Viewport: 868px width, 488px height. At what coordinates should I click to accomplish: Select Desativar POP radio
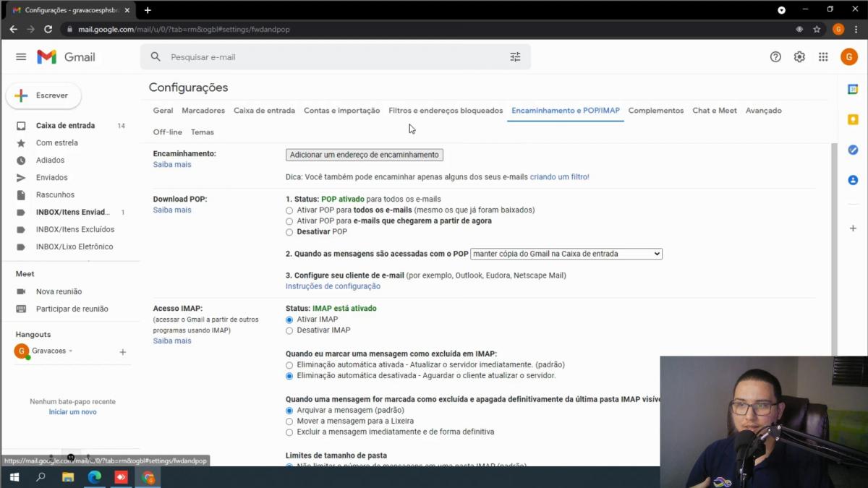point(289,232)
